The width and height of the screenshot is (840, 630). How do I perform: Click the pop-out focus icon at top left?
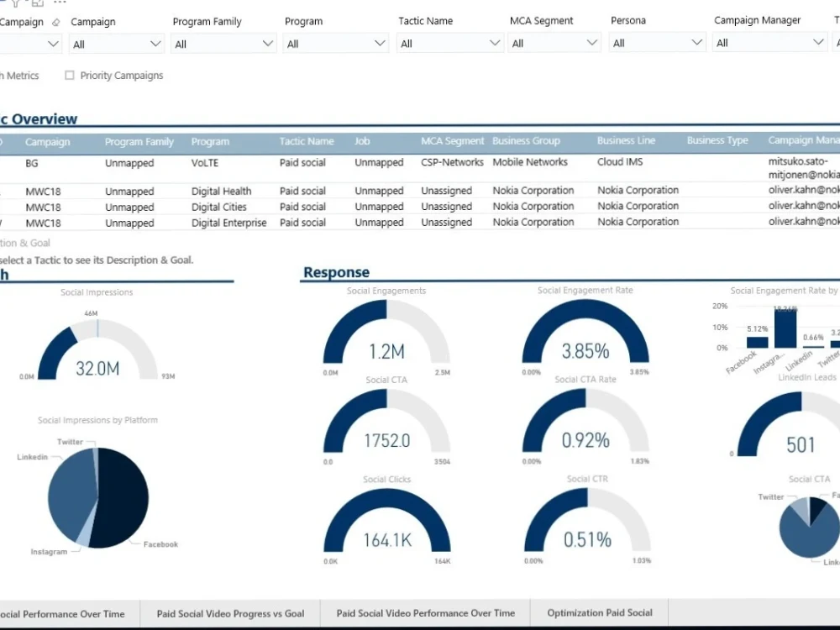[x=37, y=4]
